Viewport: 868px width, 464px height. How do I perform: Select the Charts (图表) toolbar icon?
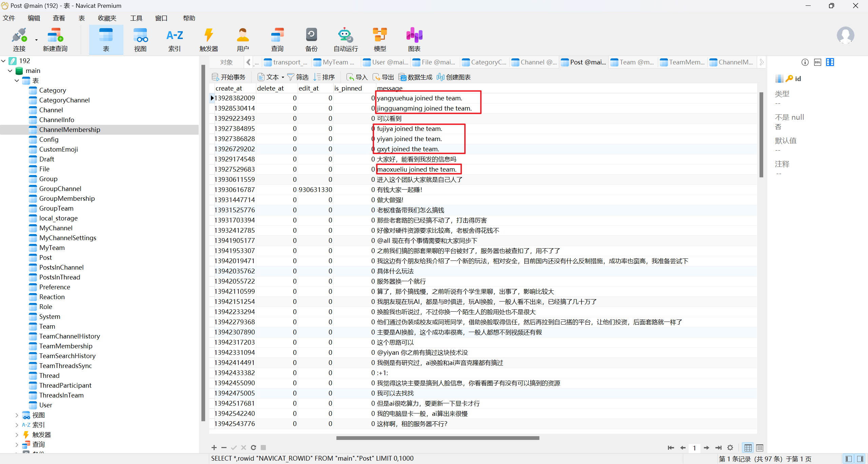(414, 36)
